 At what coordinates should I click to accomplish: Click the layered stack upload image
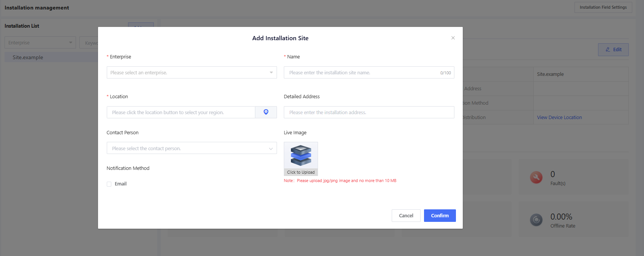(301, 155)
